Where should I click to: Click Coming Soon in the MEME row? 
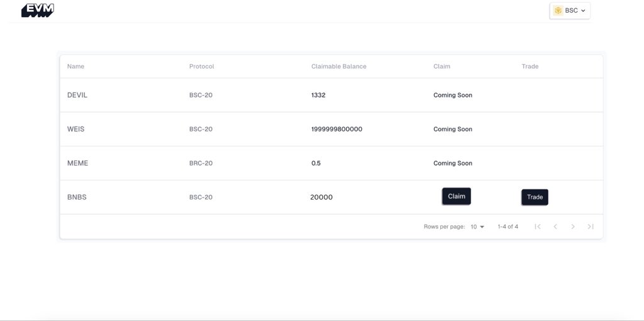click(453, 163)
